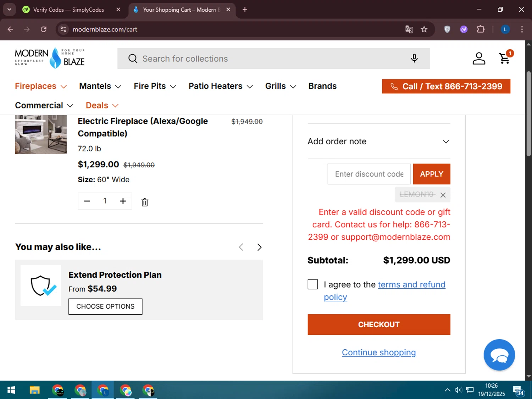Agree to terms and refund policy checkbox

click(x=313, y=284)
